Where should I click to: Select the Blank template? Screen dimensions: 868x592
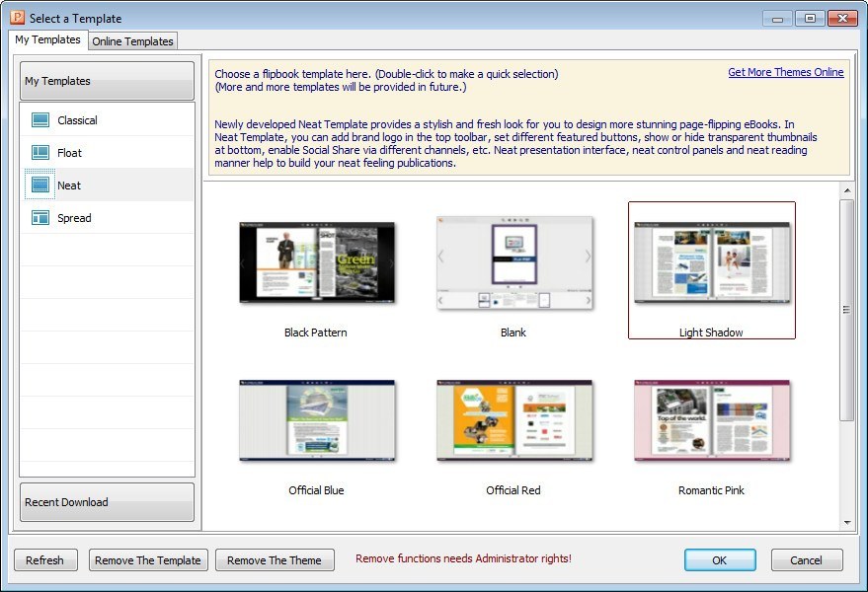coord(513,260)
